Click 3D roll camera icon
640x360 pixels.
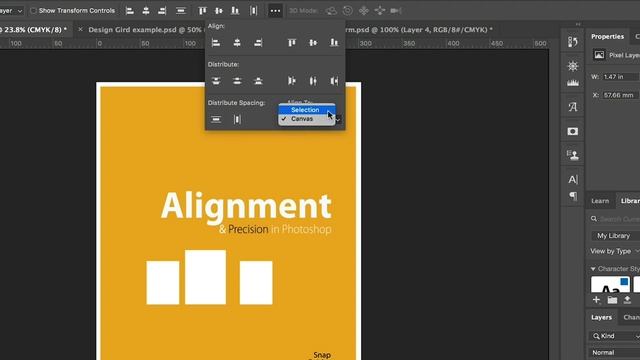348,11
